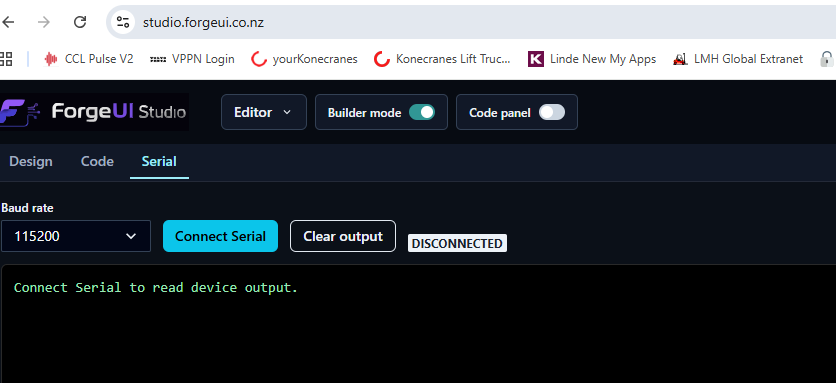Open CCL Pulse V2 bookmark
This screenshot has width=836, height=383.
(89, 59)
